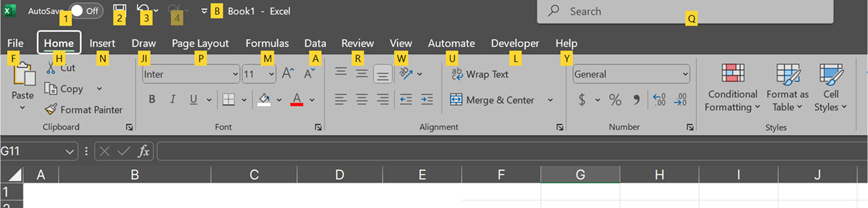Open the Font Color dropdown arrow

(312, 100)
